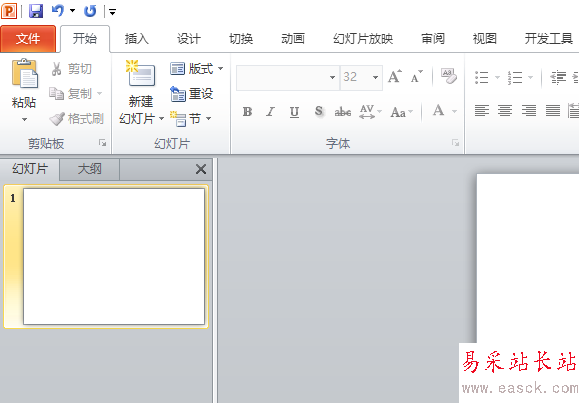Click the Decrease List Level icon
Image resolution: width=579 pixels, height=403 pixels.
point(558,78)
